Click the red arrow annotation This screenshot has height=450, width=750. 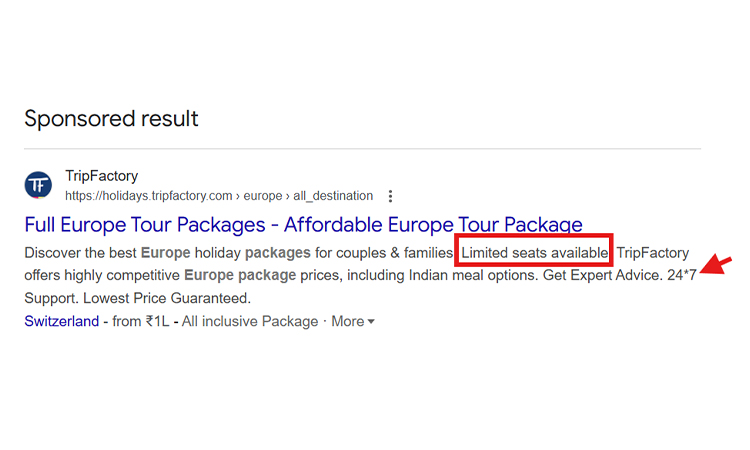(717, 265)
